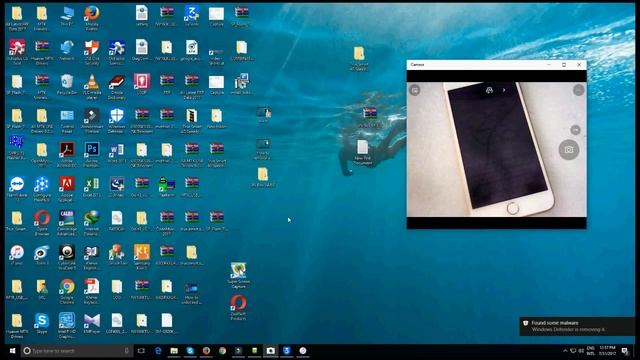
Task: Click the 'Found some malware' notification
Action: pyautogui.click(x=577, y=326)
